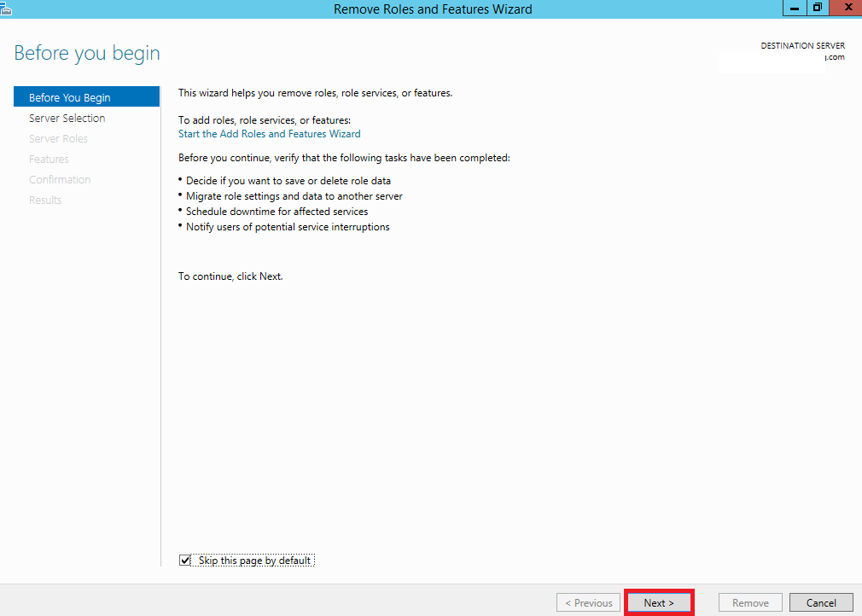This screenshot has height=616, width=862.
Task: Open the Add Roles and Features Wizard link
Action: point(269,133)
